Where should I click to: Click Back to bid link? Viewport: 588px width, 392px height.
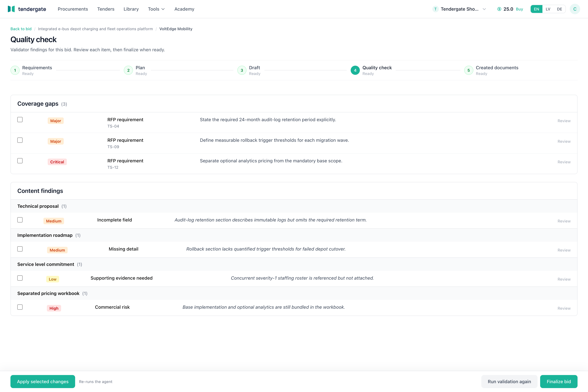click(x=21, y=29)
